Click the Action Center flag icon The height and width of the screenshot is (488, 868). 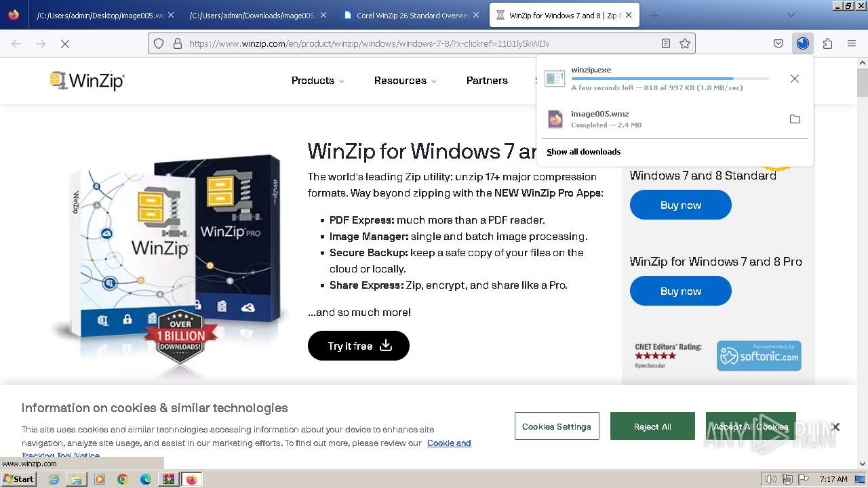804,479
